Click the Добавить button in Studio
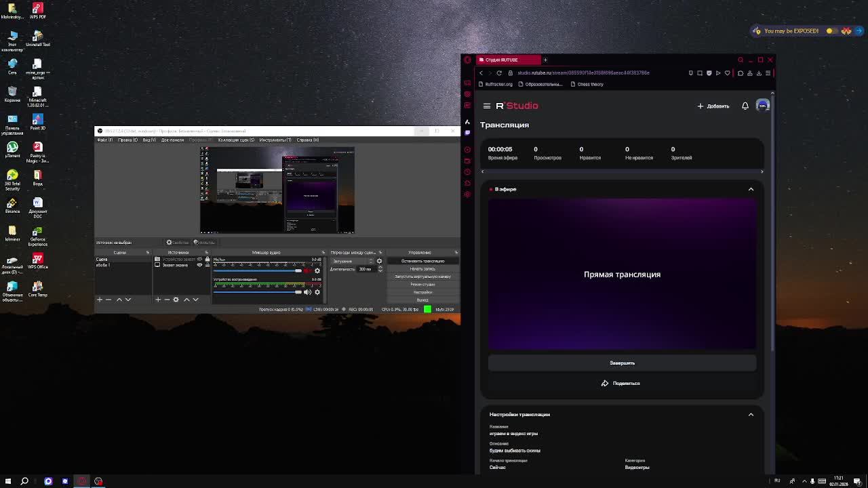 pos(713,106)
